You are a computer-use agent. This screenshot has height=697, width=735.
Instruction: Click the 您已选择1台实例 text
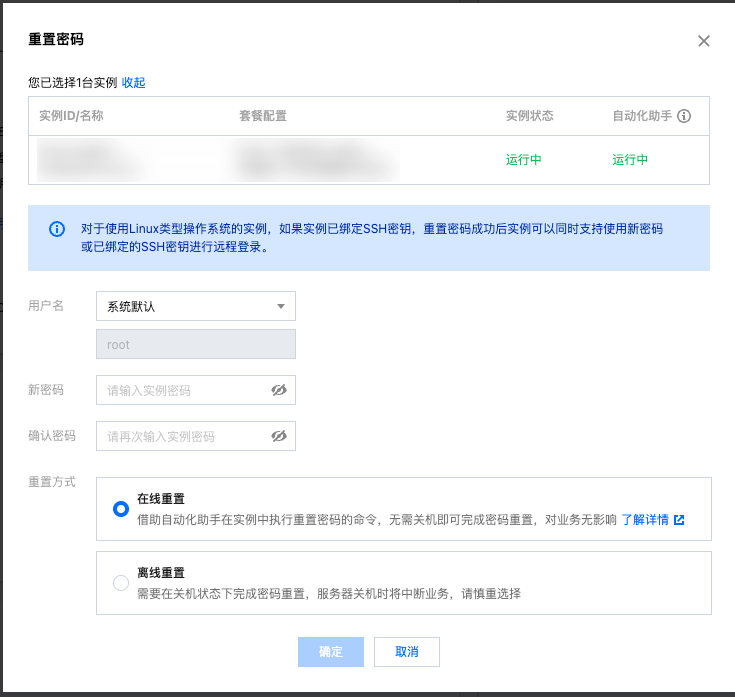tap(73, 82)
